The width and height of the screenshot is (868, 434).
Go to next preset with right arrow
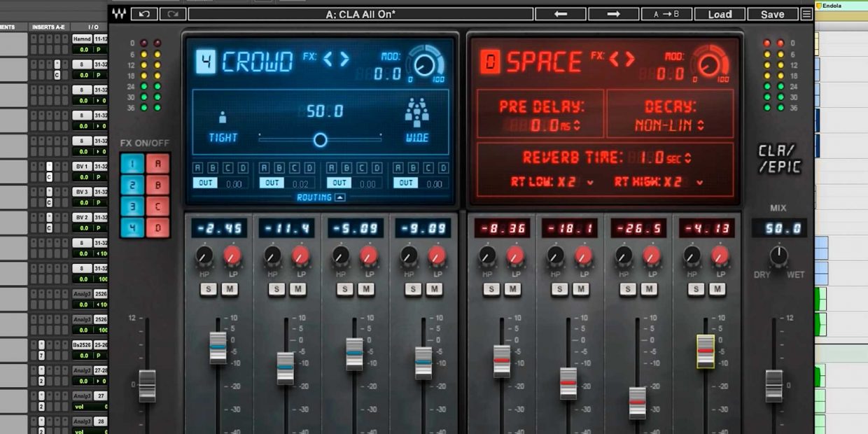[613, 14]
